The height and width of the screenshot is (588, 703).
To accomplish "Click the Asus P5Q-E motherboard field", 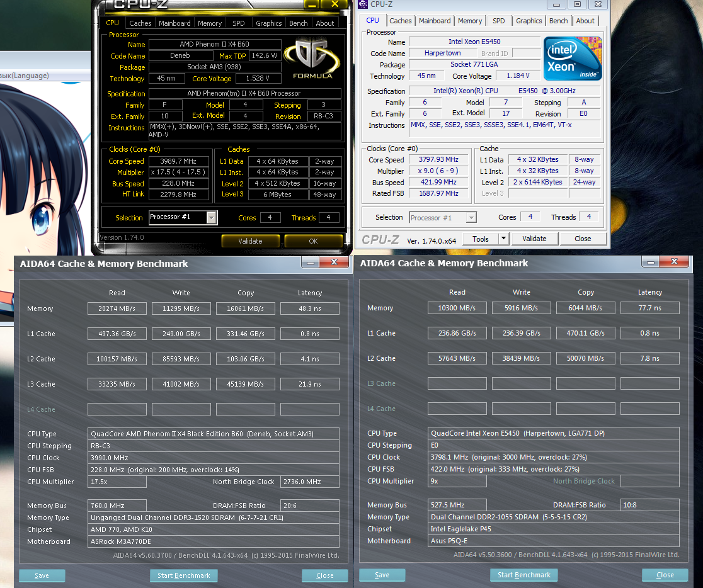I will pos(554,541).
